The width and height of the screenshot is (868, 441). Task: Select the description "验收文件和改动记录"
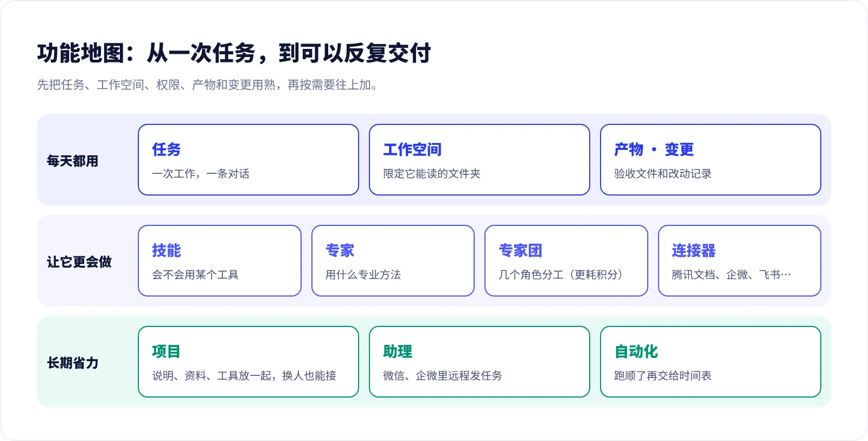(x=663, y=174)
